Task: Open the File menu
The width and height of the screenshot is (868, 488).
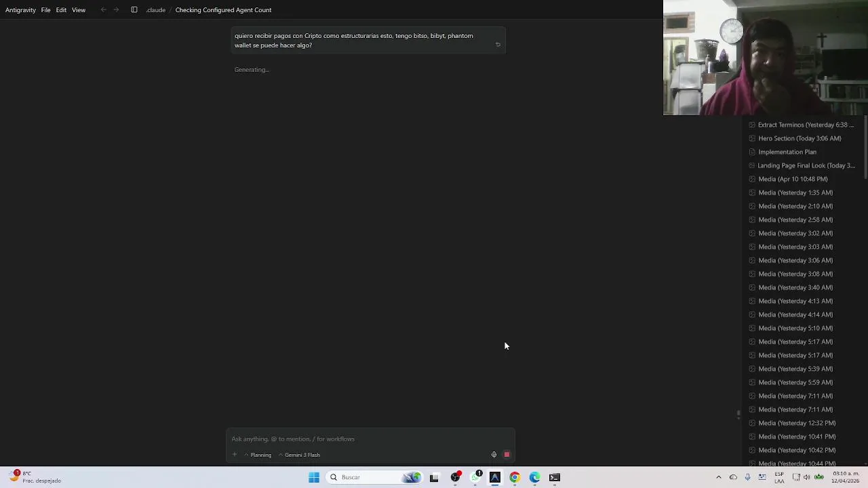Action: (x=45, y=9)
